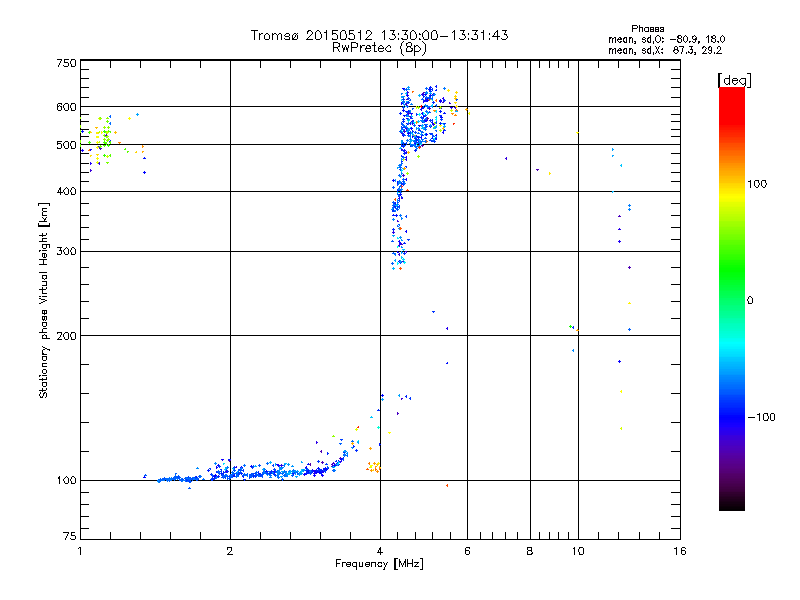
Task: Select the 'mean, sd,X: 87.3, 29.2' line
Action: [665, 50]
